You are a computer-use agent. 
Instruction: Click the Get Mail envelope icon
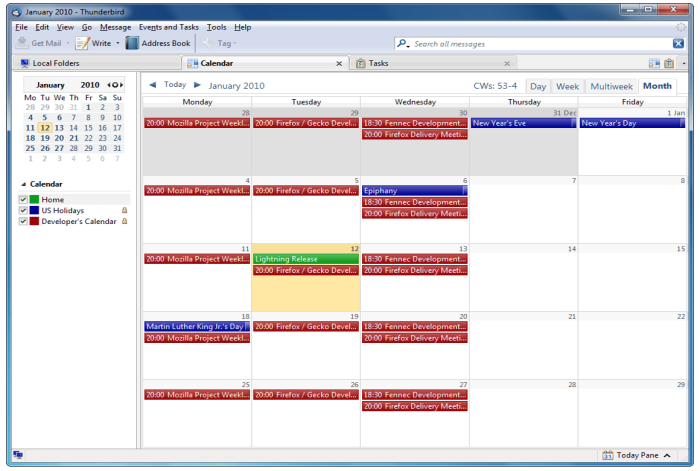point(21,43)
